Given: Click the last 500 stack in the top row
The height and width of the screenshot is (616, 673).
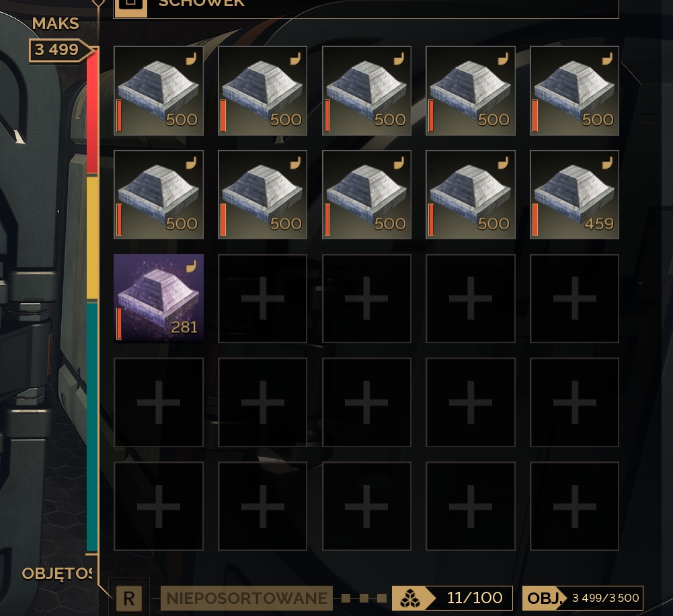Looking at the screenshot, I should coord(574,91).
